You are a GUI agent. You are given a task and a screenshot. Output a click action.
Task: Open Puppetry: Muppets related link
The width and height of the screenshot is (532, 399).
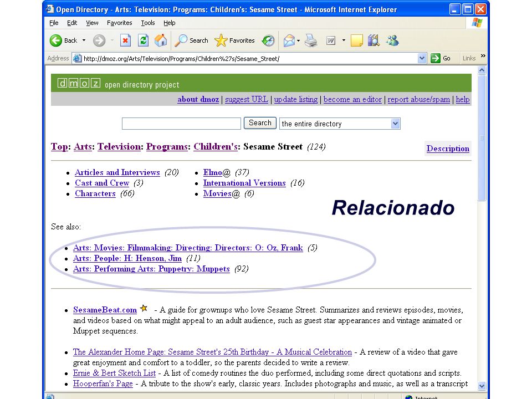click(151, 269)
